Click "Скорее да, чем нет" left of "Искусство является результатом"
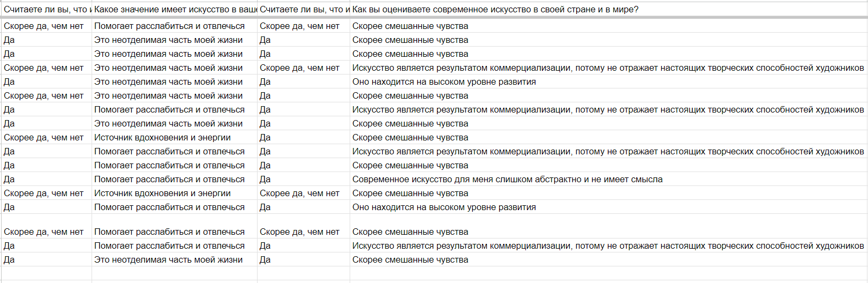Image resolution: width=868 pixels, height=283 pixels. pos(304,68)
